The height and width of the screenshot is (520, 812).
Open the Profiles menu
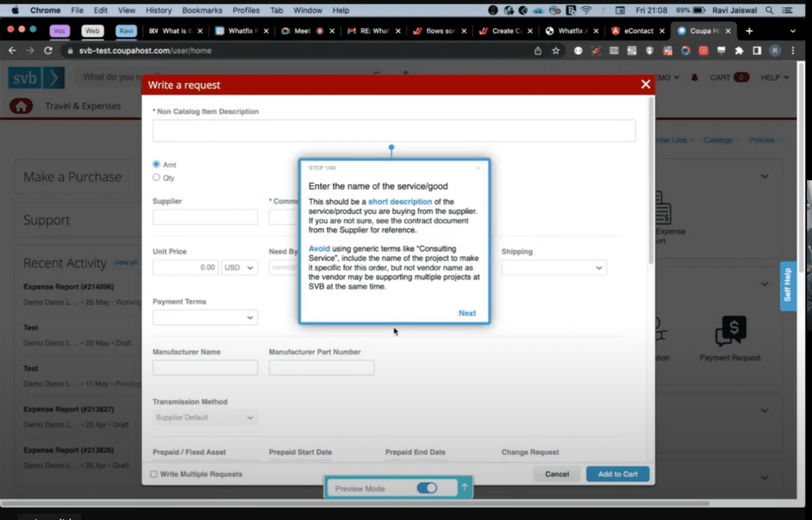pos(246,10)
